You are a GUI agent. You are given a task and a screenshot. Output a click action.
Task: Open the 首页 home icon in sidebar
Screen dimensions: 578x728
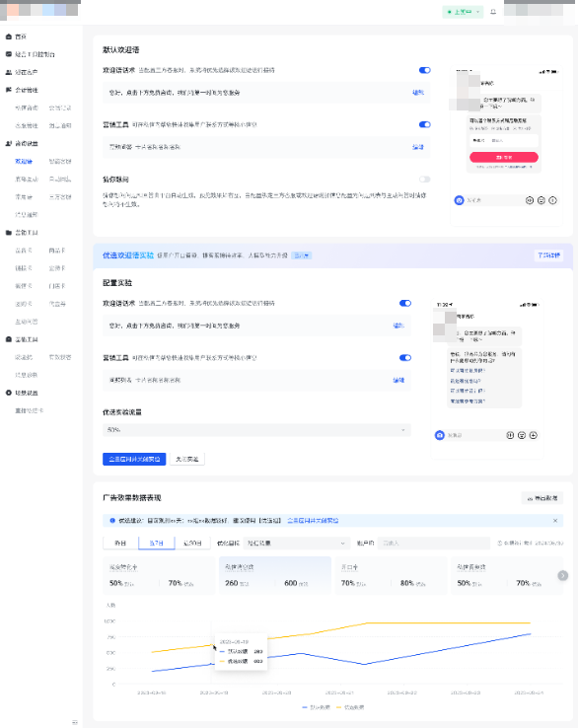point(8,36)
